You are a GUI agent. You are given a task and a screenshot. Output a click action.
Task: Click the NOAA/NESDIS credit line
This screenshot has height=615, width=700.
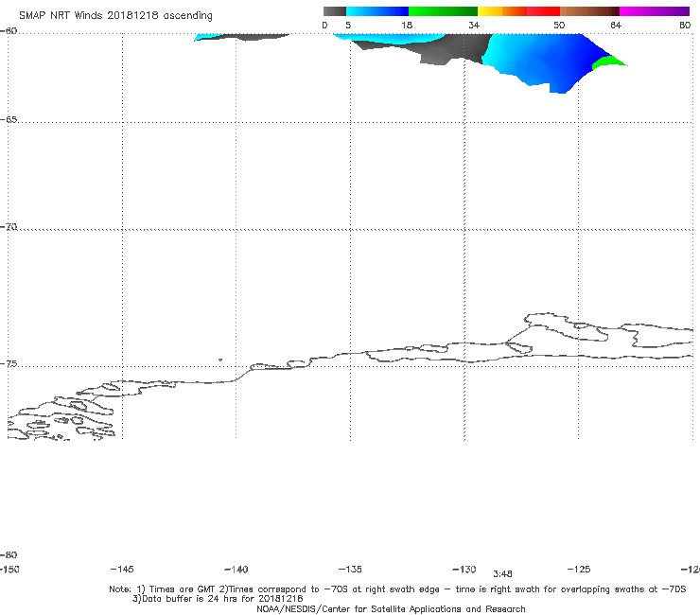tap(391, 609)
